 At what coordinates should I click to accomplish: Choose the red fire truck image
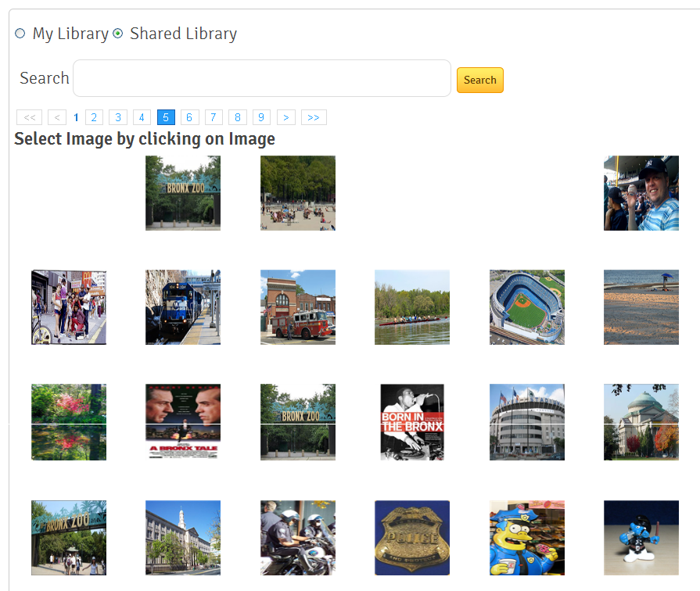coord(297,307)
